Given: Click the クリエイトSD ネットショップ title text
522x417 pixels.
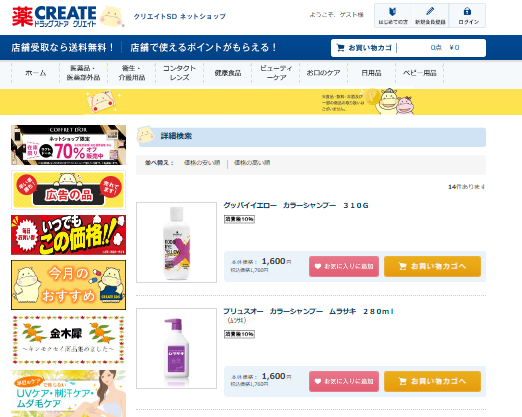Looking at the screenshot, I should point(180,16).
